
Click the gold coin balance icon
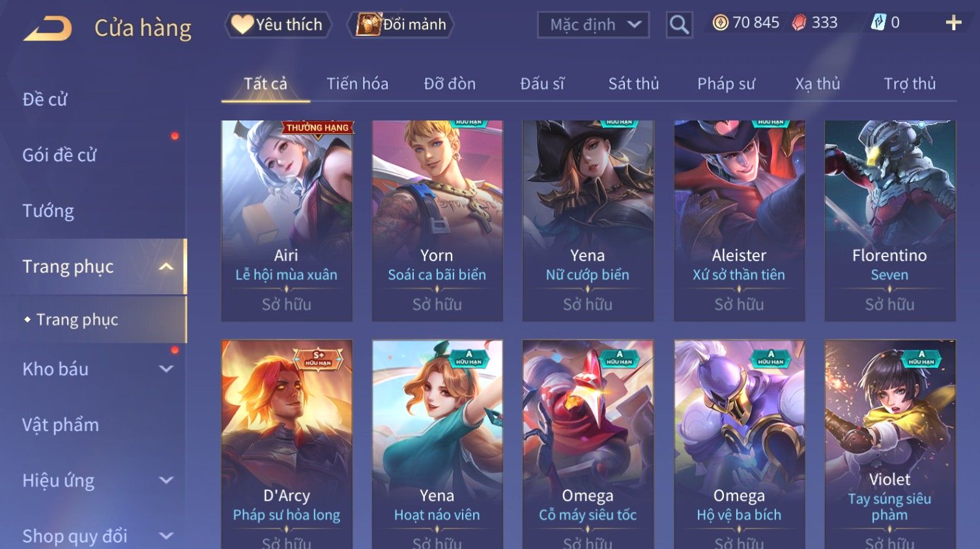[720, 23]
